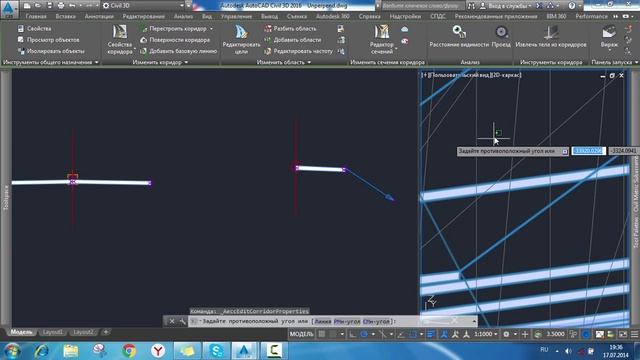640x360 pixels.
Task: Open the Вход в службы dropdown
Action: [x=507, y=6]
